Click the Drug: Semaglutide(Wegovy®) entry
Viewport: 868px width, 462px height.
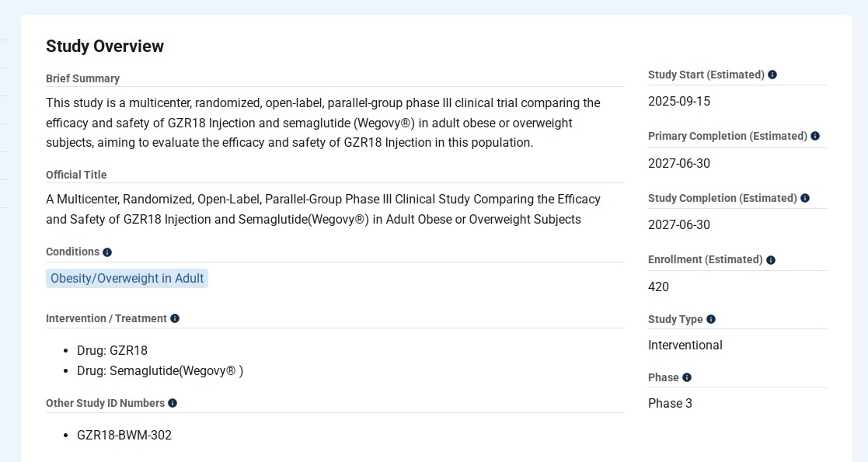(160, 370)
